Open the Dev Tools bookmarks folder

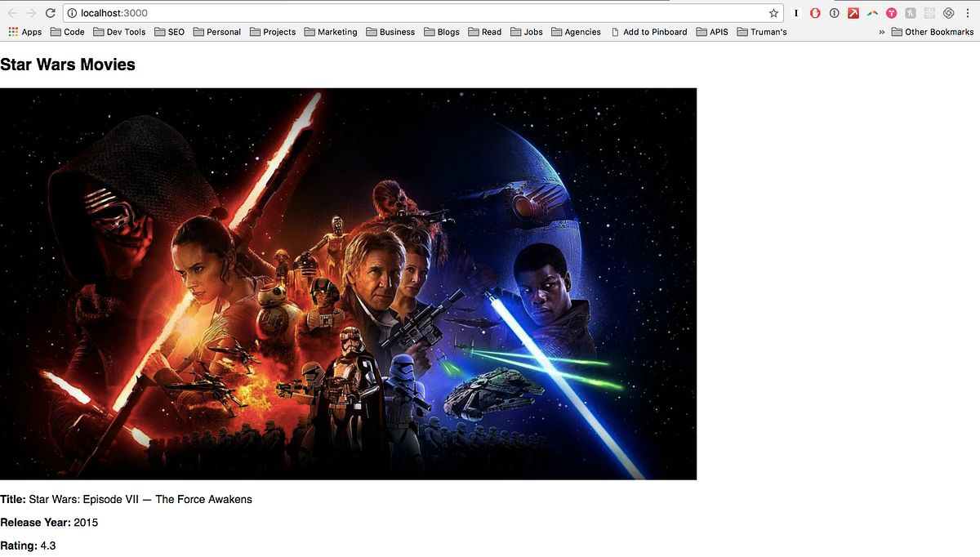click(x=119, y=32)
